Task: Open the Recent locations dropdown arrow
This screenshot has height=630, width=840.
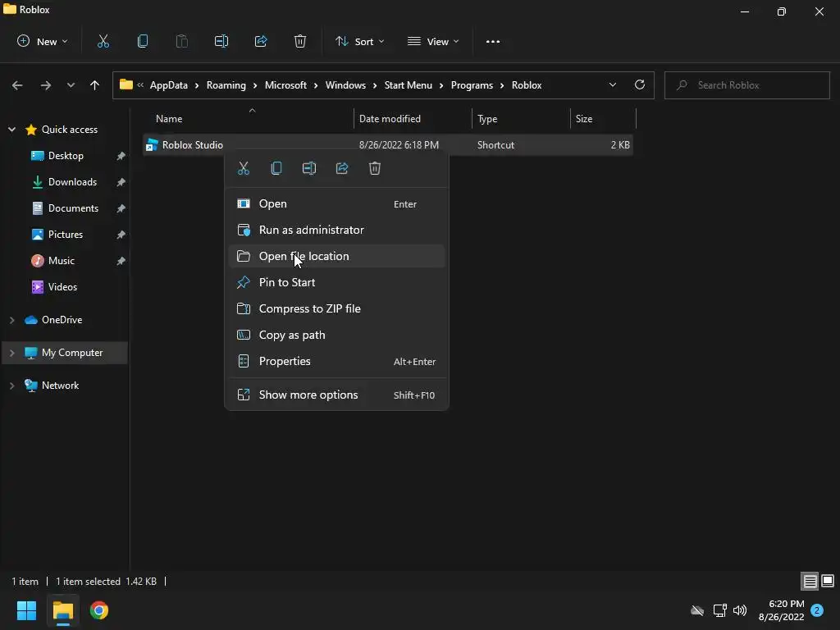Action: click(71, 85)
